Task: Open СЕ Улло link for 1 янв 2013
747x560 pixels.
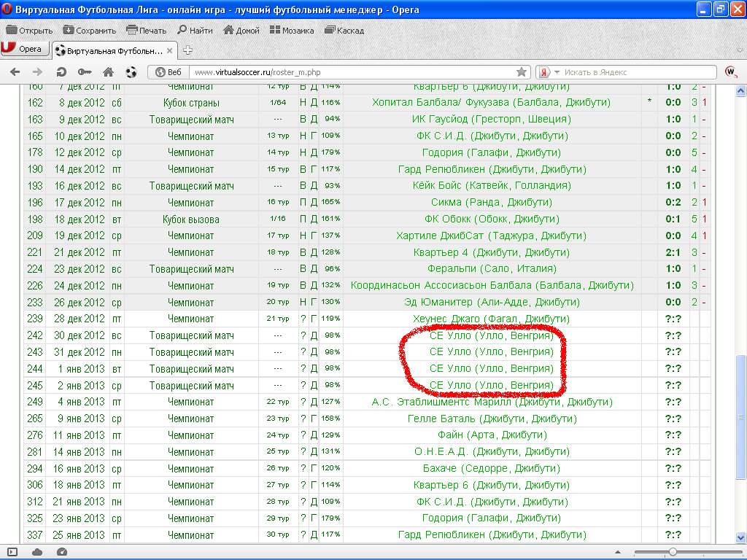Action: [x=491, y=368]
